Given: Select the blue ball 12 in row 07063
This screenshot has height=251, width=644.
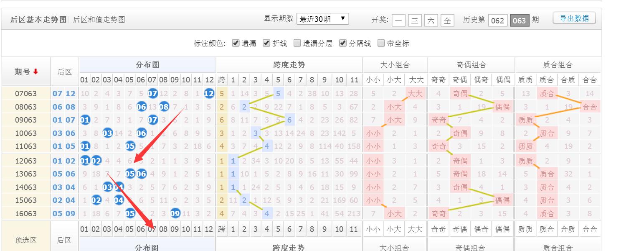Looking at the screenshot, I should coord(209,93).
